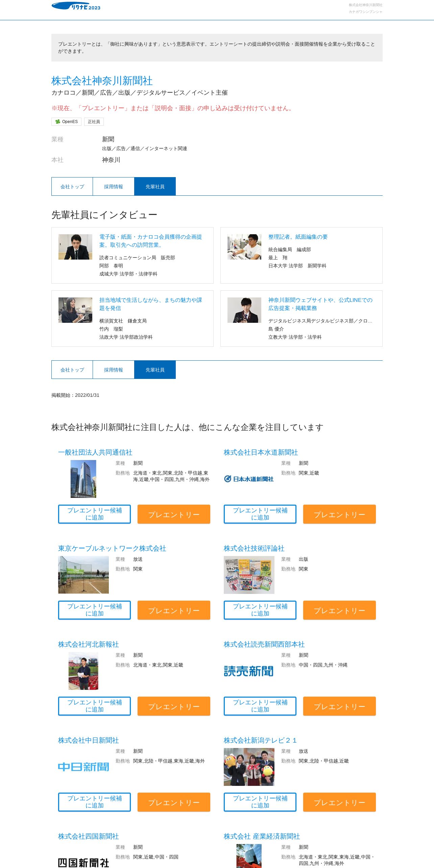The width and height of the screenshot is (434, 868).
Task: Add 東京ケーブルネットワーク to pre-entry candidates
Action: click(94, 610)
